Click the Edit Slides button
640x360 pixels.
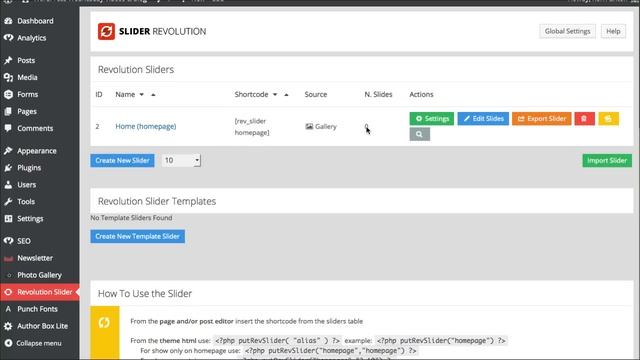point(483,119)
